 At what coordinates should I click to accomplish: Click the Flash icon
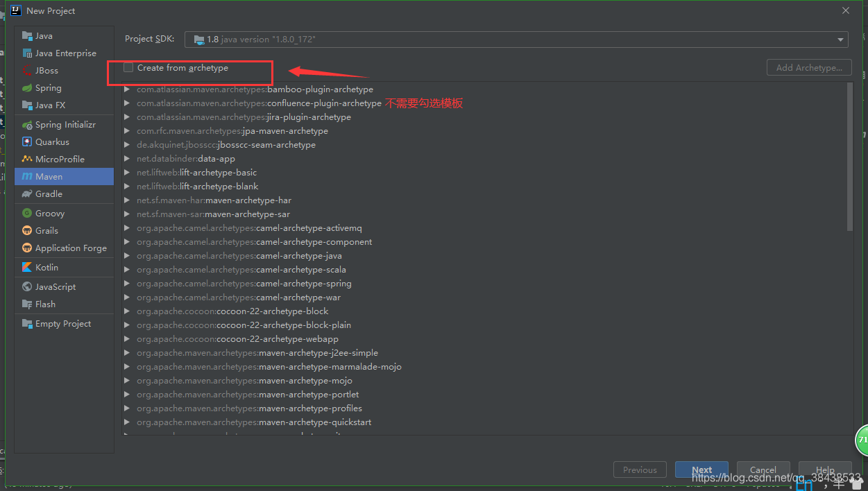(x=27, y=304)
